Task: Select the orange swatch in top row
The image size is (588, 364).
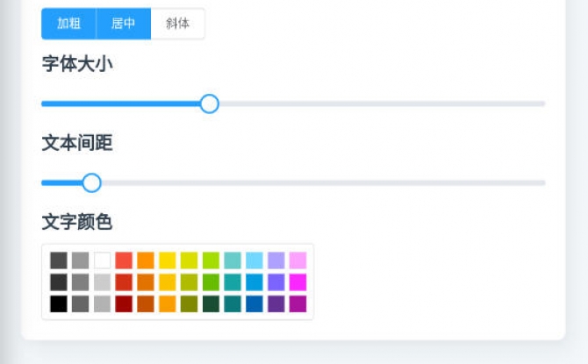Action: pyautogui.click(x=146, y=261)
